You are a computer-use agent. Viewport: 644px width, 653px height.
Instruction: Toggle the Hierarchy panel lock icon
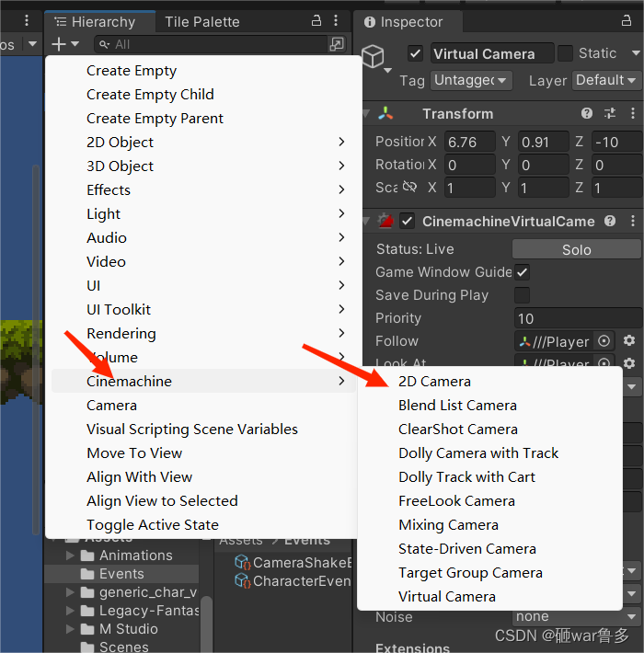point(316,21)
